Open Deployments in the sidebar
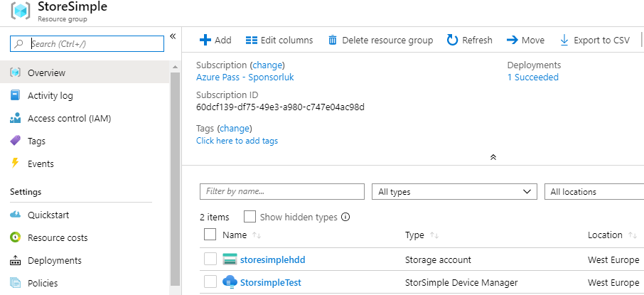 (x=55, y=260)
